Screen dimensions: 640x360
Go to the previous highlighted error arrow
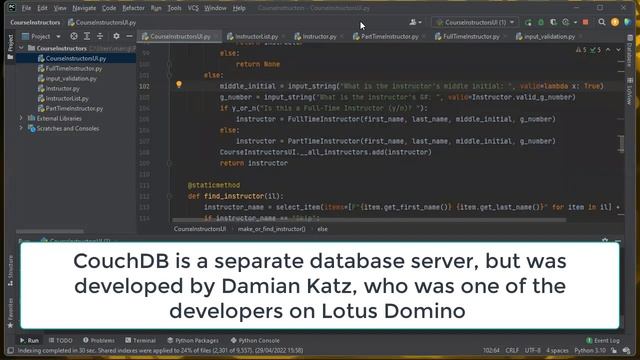[608, 50]
